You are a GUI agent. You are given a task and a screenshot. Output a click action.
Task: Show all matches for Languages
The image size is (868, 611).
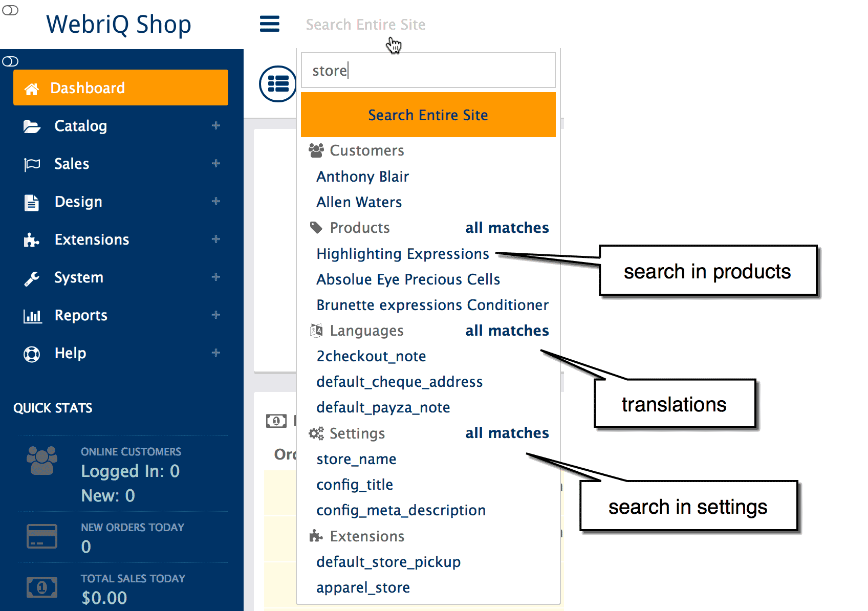coord(507,331)
